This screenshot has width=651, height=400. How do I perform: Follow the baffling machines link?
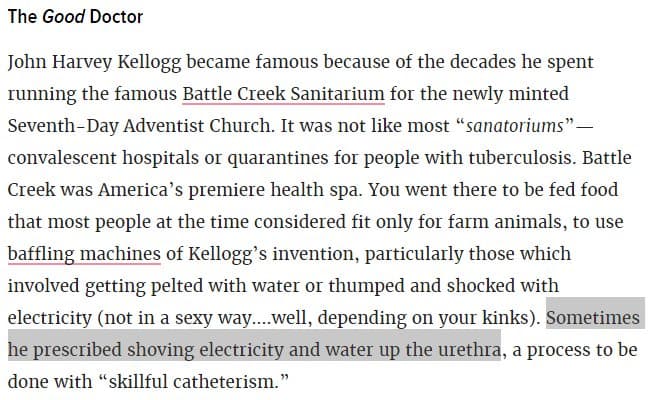click(84, 254)
